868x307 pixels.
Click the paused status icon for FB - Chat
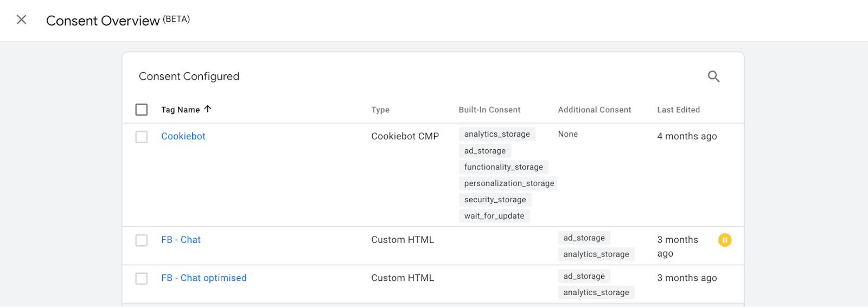tap(725, 240)
